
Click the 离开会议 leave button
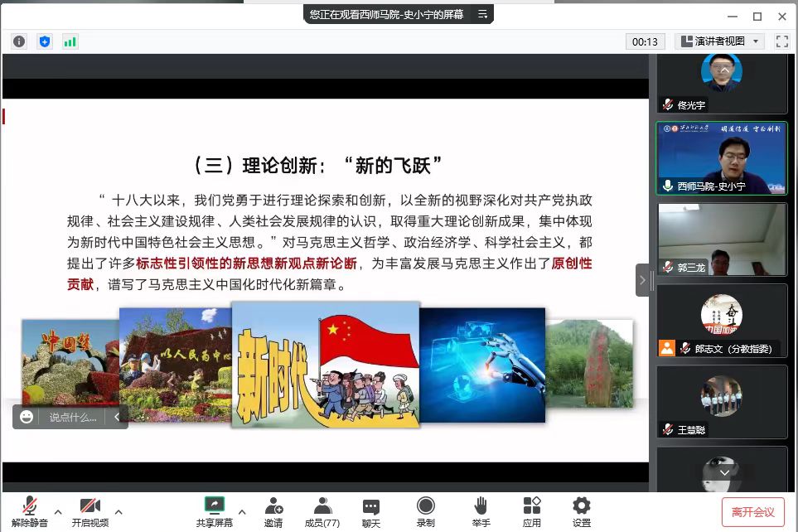[752, 512]
